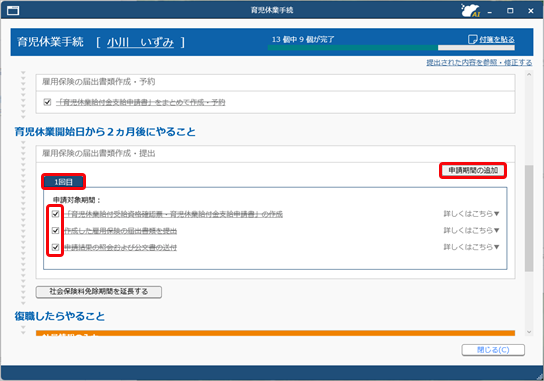Open the 作成した雇用保険の届出書類を提出 link
This screenshot has height=381, width=544.
tap(121, 231)
